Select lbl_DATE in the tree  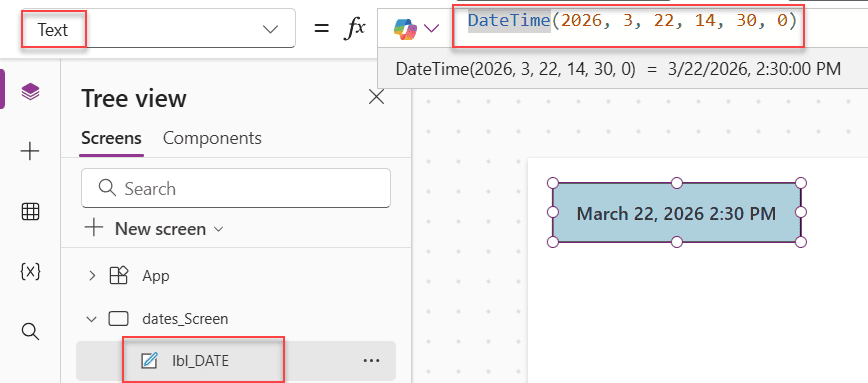(x=200, y=361)
